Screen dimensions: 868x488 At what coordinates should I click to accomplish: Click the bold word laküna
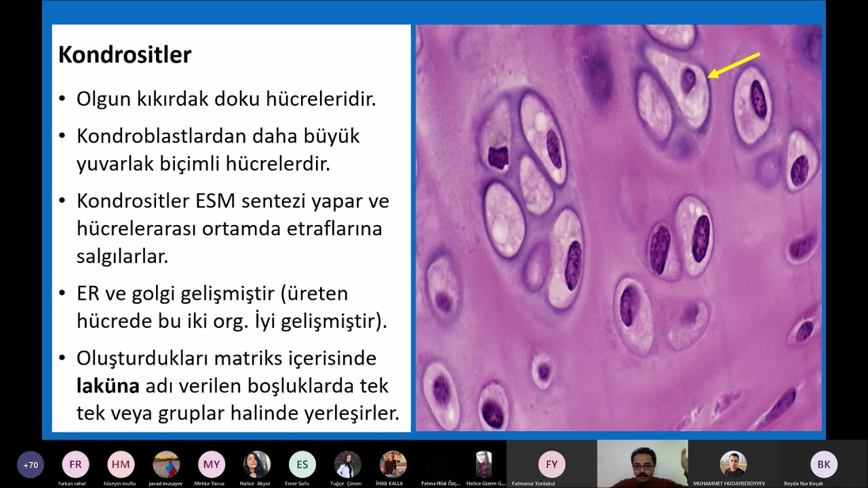(108, 386)
